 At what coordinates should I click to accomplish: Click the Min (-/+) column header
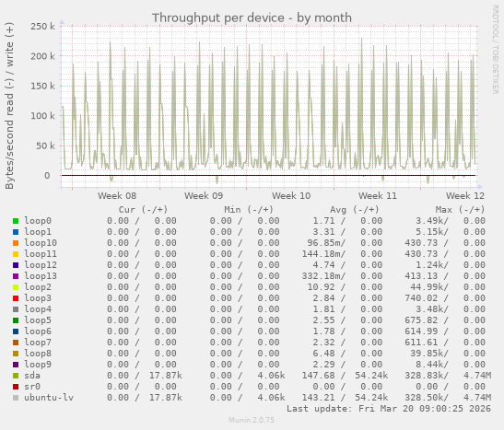(x=249, y=210)
